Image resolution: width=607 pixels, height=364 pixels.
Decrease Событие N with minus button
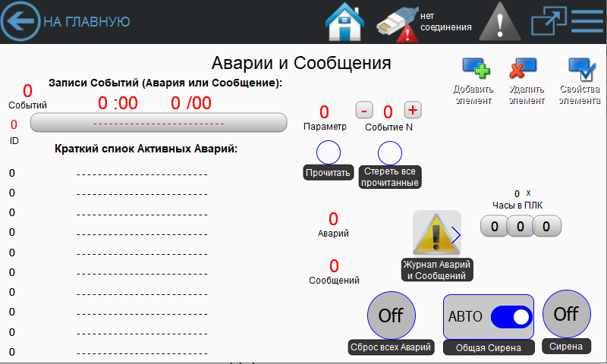click(363, 111)
